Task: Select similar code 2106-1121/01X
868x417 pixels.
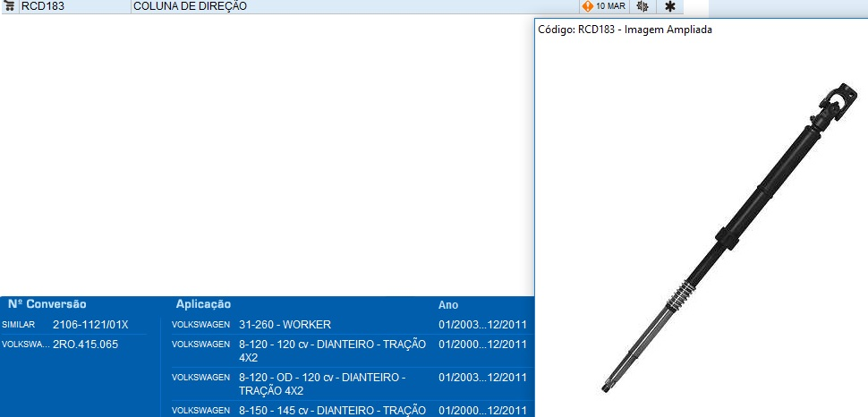Action: coord(90,324)
